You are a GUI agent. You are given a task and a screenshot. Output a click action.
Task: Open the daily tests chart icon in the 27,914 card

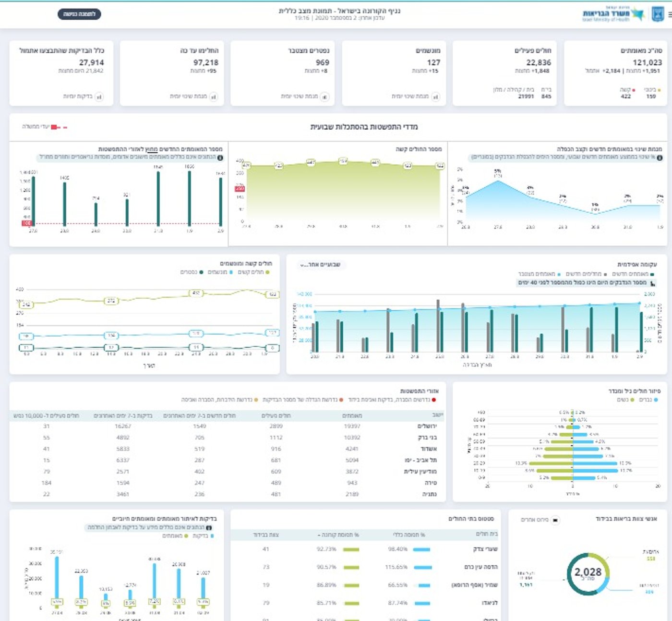pyautogui.click(x=99, y=97)
